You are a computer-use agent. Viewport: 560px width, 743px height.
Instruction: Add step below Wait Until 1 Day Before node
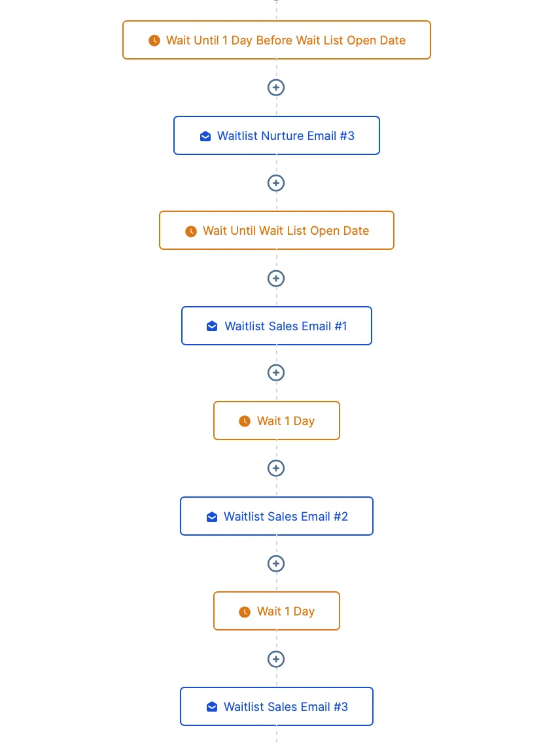click(x=276, y=88)
